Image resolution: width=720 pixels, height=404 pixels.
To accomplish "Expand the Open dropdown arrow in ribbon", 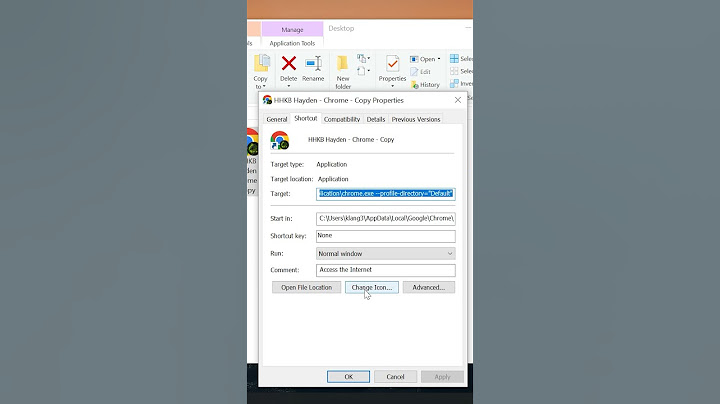I will pos(439,59).
